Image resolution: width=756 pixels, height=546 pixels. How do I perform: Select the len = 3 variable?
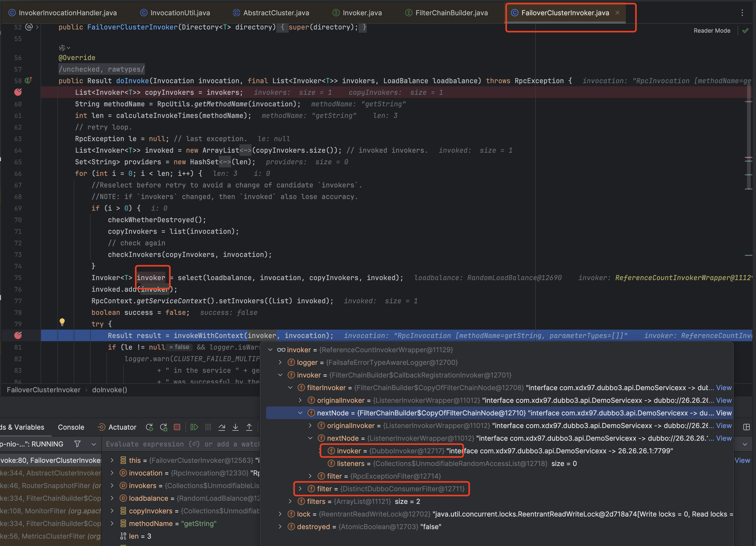pos(180,536)
